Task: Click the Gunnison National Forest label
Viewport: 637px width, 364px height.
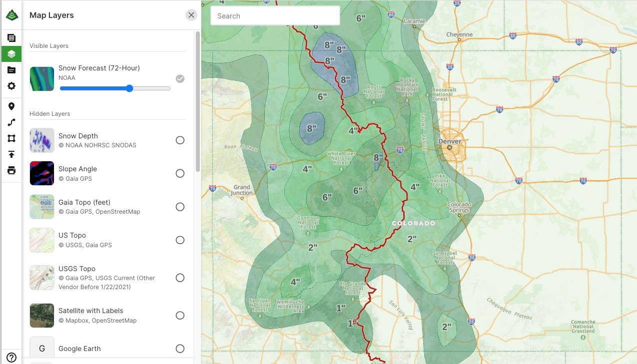Action: (x=308, y=223)
